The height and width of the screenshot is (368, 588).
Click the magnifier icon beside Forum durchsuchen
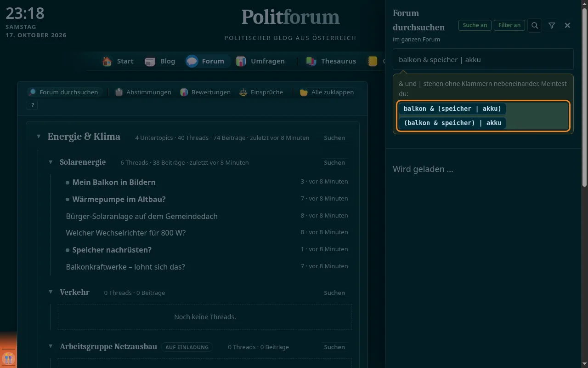(32, 92)
